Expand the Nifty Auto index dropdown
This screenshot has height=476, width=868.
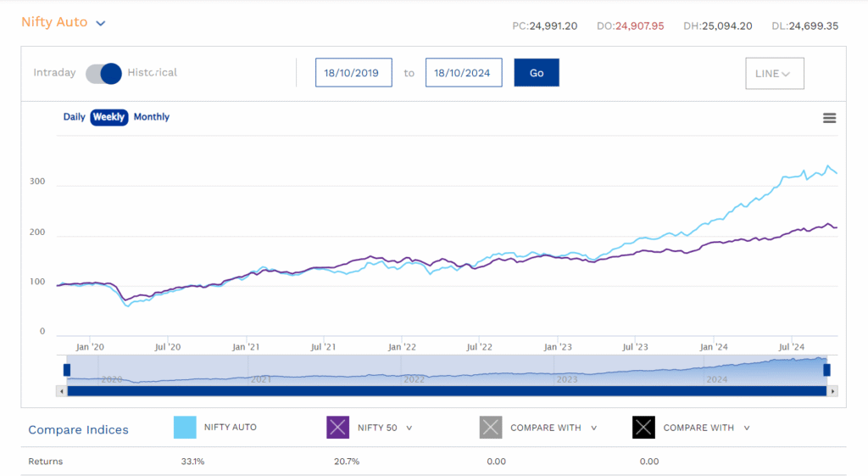pos(100,23)
